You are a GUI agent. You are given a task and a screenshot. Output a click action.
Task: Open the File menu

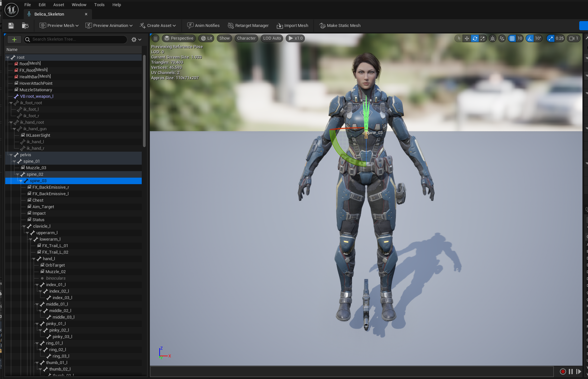28,5
